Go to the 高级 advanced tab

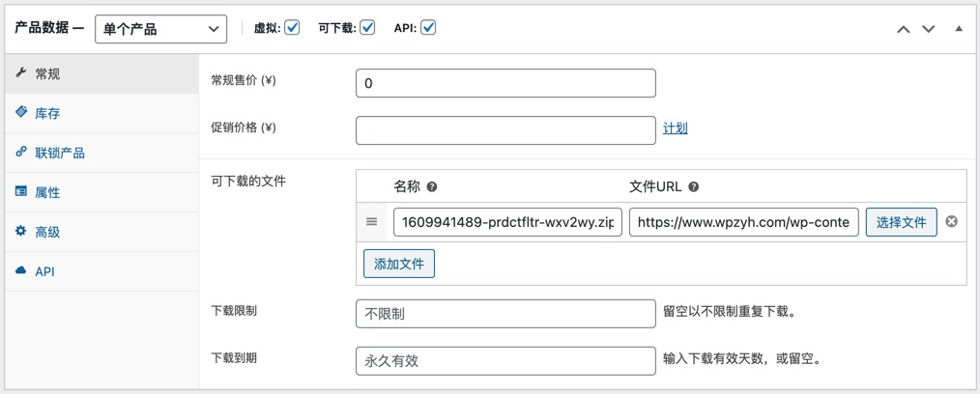pos(101,233)
